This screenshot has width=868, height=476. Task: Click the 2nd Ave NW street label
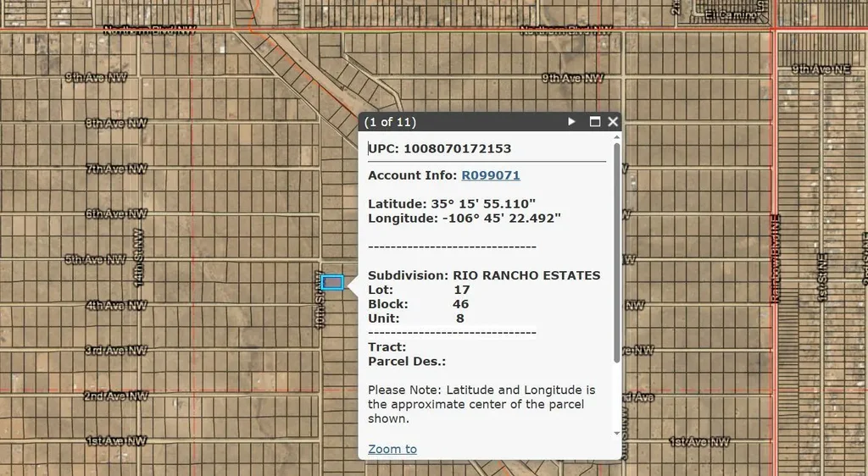coord(116,396)
